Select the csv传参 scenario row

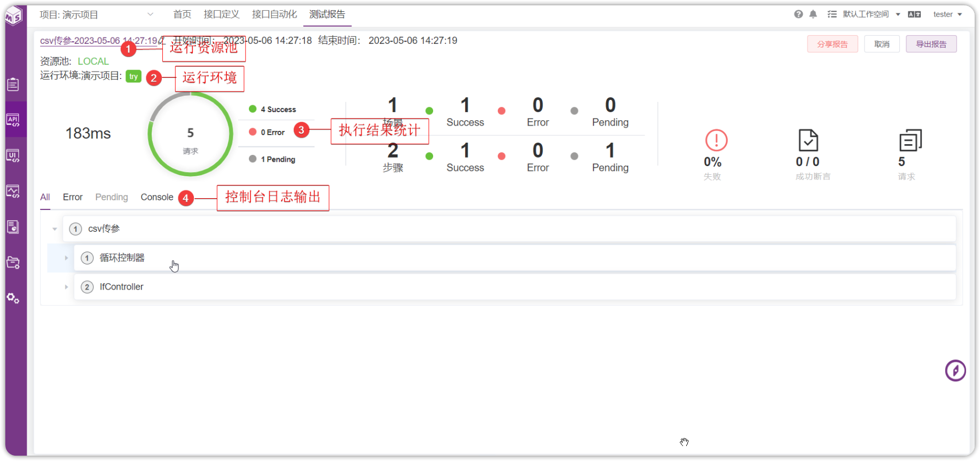(509, 229)
